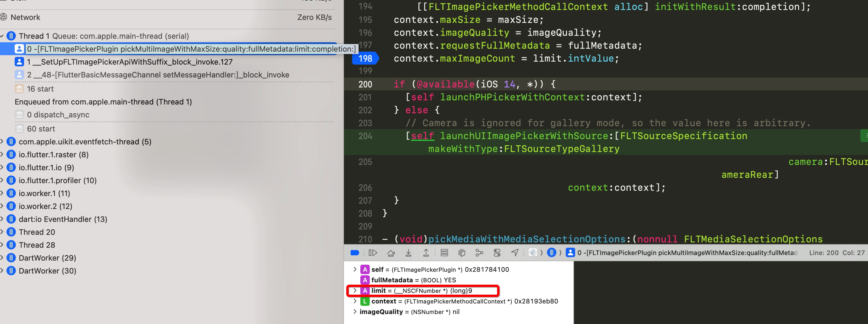The height and width of the screenshot is (324, 868).
Task: Click the DartWorker (29) thread icon
Action: tap(11, 258)
